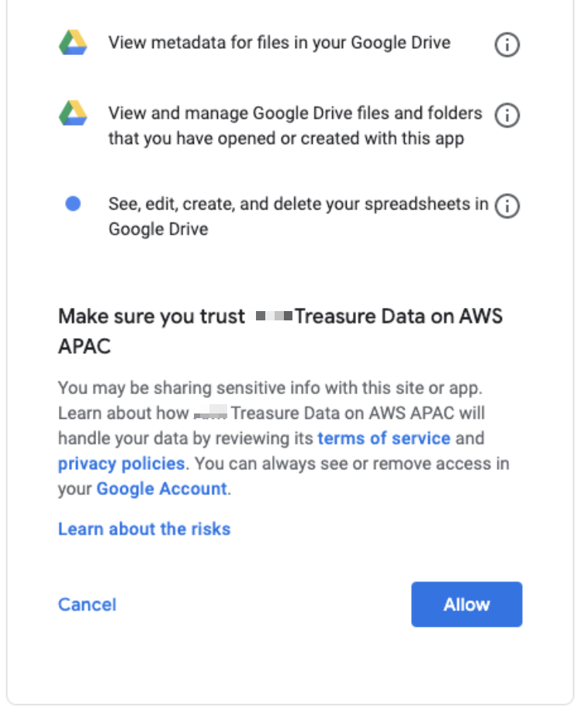
Task: Open info icon for View and manage files
Action: coord(507,116)
